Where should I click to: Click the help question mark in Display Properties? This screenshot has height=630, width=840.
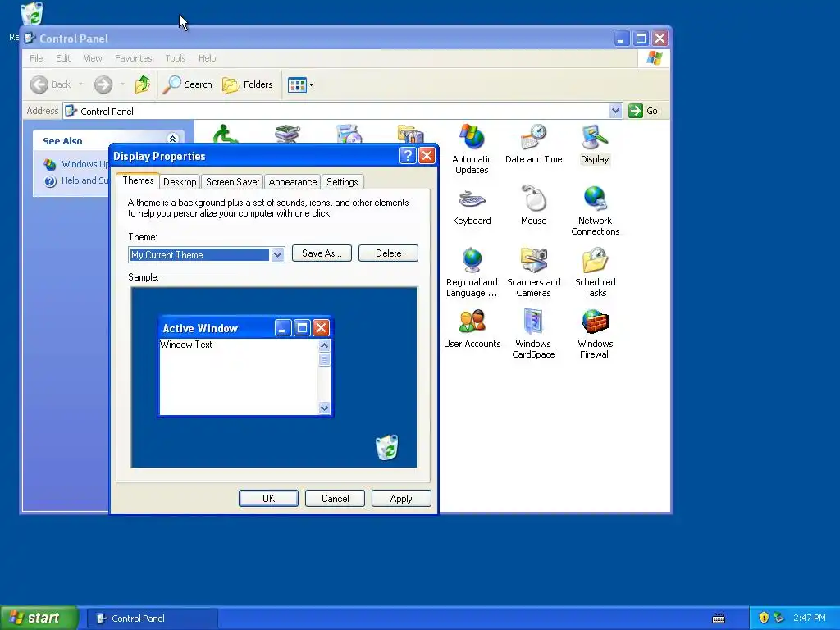coord(408,155)
